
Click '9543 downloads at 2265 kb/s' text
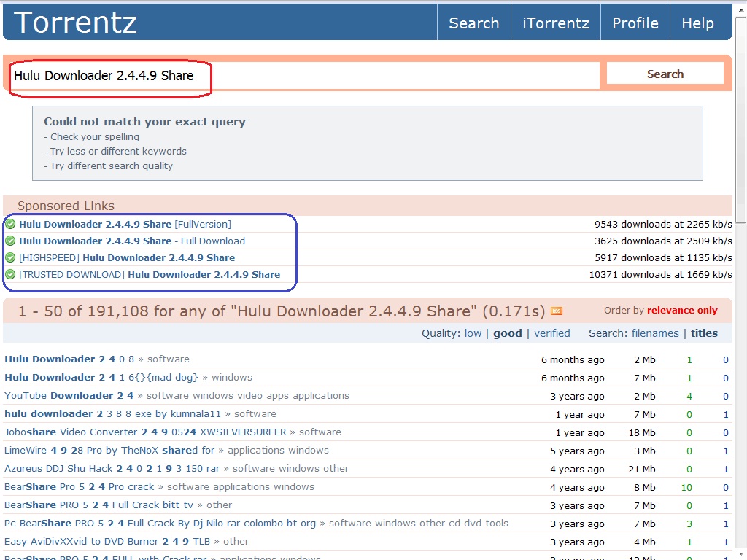coord(663,224)
